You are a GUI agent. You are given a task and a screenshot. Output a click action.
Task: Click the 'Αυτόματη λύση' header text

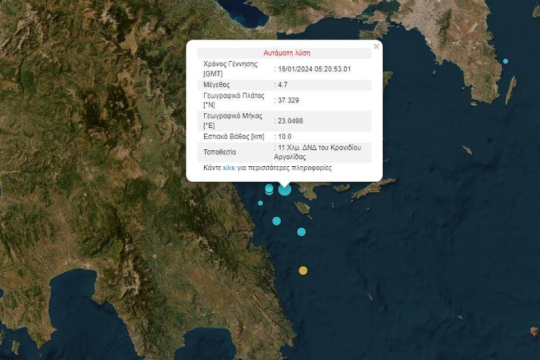click(287, 53)
